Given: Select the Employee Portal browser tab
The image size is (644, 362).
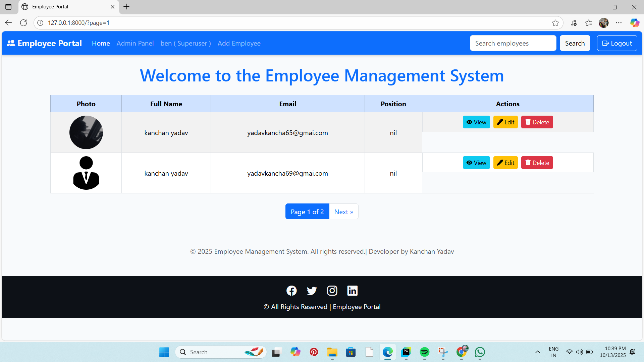Looking at the screenshot, I should 50,7.
